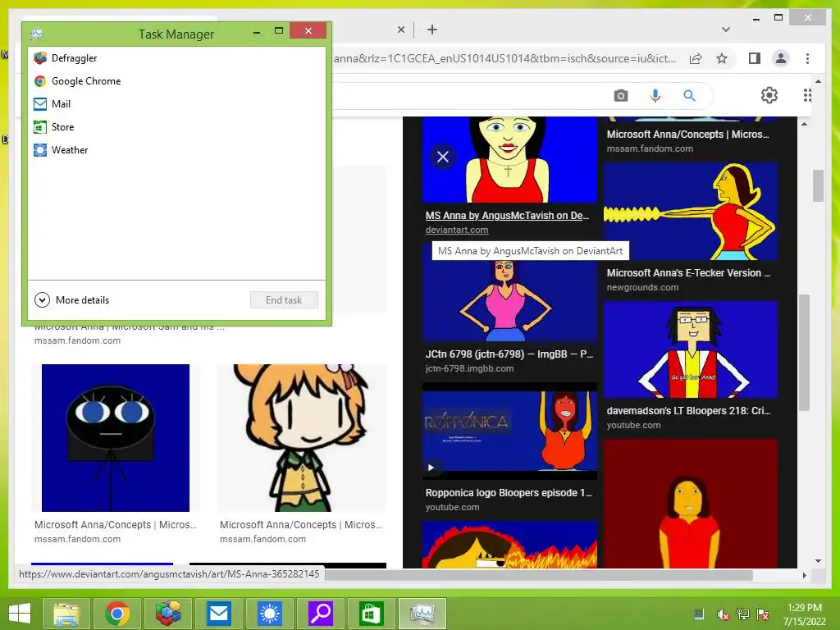Open Weather app from taskbar
840x630 pixels.
[x=269, y=614]
